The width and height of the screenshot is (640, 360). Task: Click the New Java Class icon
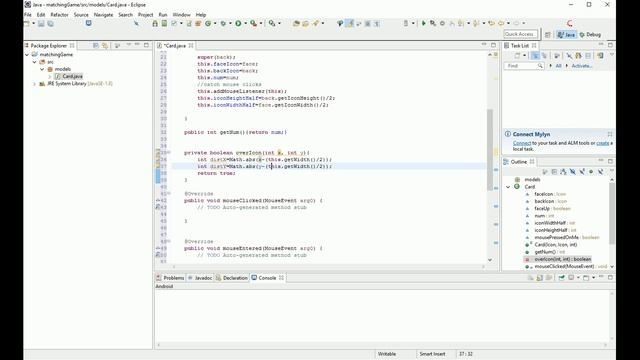(x=208, y=24)
